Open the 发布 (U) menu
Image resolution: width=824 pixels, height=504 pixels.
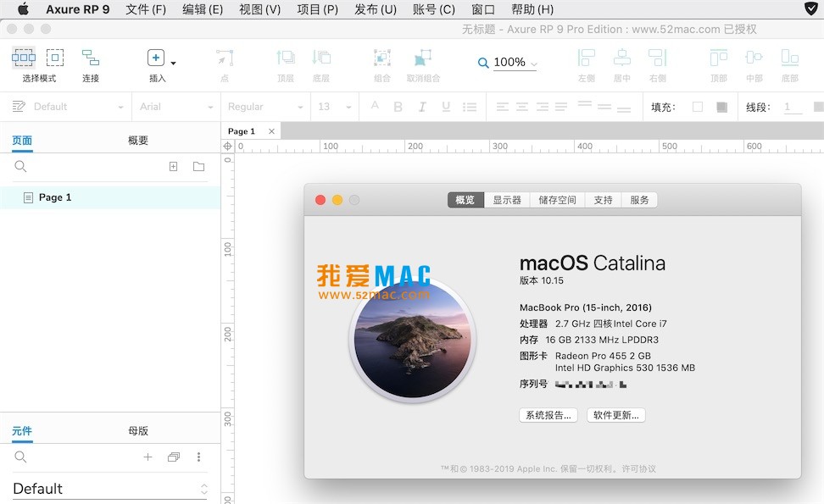[376, 9]
